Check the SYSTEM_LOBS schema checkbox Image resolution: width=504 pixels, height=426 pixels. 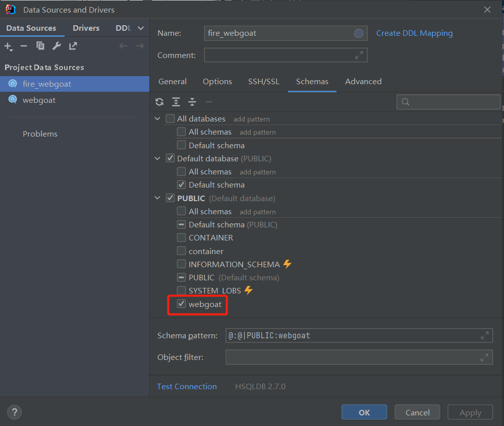(x=181, y=290)
